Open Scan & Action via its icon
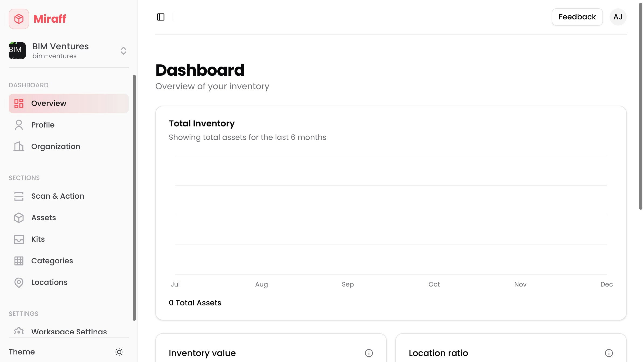Screen dimensions: 644x362 [x=19, y=196]
